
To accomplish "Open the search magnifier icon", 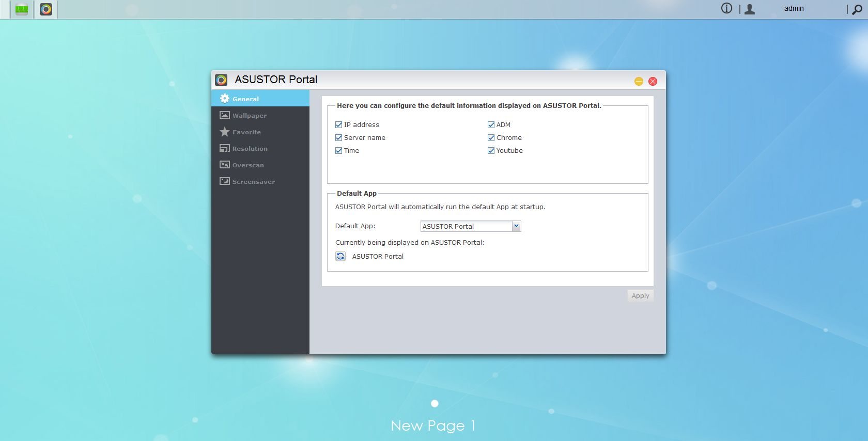I will pos(857,9).
